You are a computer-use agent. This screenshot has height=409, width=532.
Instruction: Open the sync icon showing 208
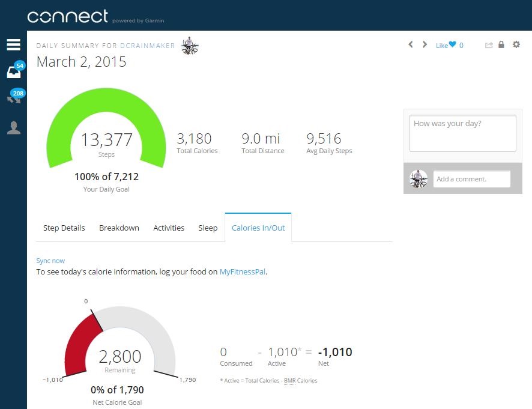15,96
